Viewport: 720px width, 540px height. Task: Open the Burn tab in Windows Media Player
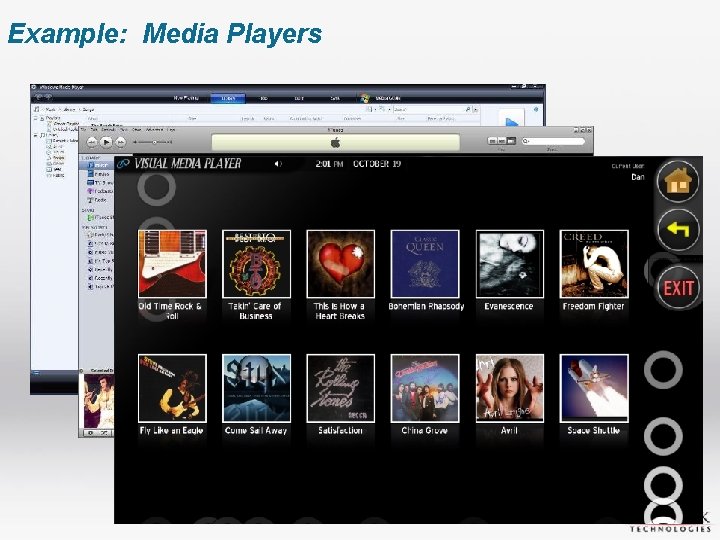click(299, 98)
